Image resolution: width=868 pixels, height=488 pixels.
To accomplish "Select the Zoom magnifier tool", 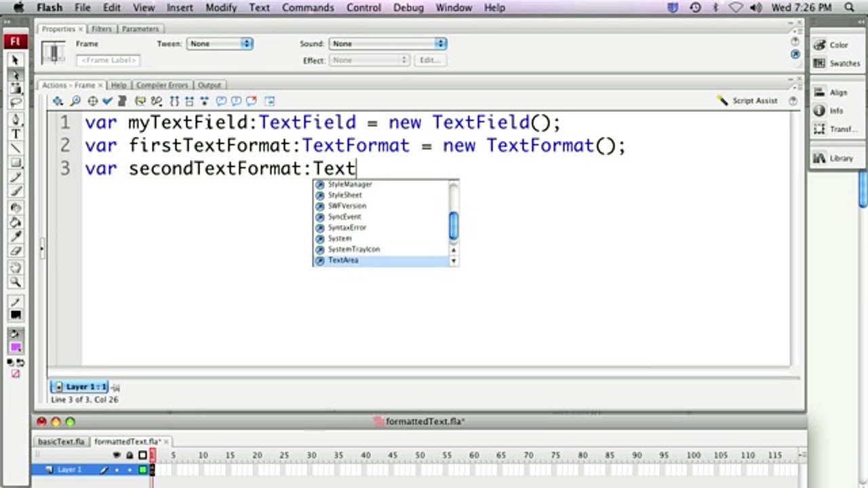I will (15, 282).
